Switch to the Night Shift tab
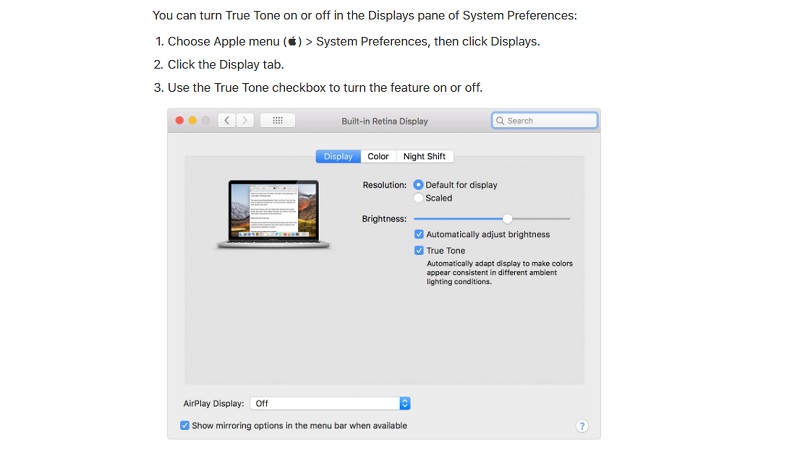 (424, 157)
